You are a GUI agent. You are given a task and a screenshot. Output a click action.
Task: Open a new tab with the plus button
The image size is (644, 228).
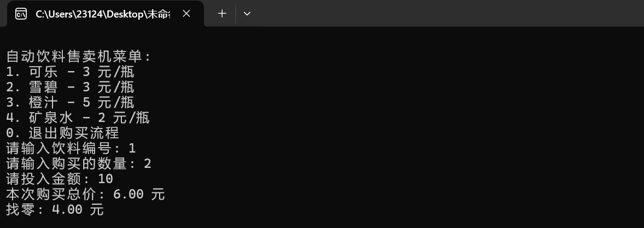pyautogui.click(x=222, y=14)
